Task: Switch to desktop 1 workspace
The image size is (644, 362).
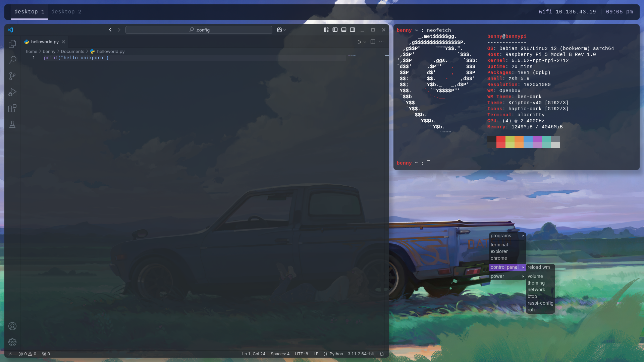Action: tap(30, 12)
